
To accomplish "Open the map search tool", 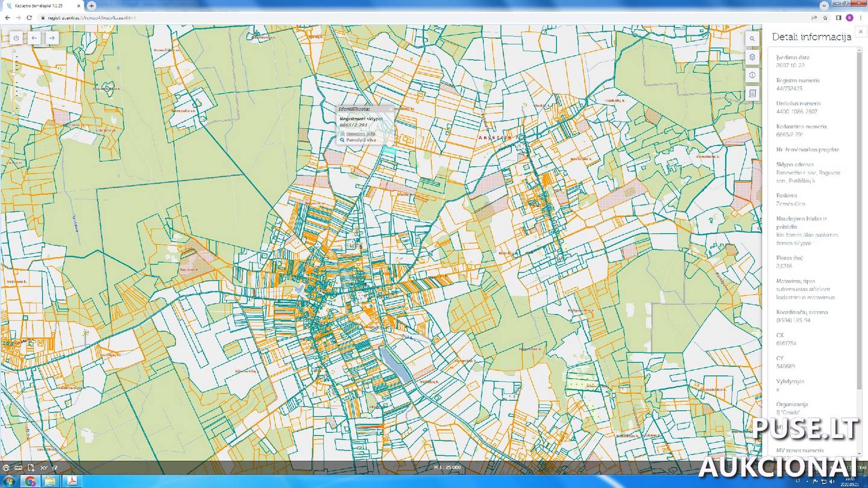I will (x=752, y=39).
